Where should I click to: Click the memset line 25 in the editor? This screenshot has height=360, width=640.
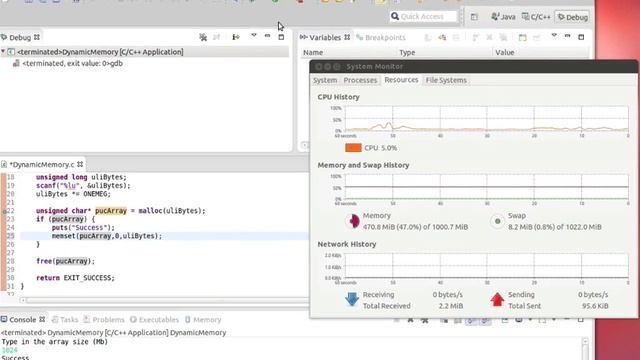107,236
